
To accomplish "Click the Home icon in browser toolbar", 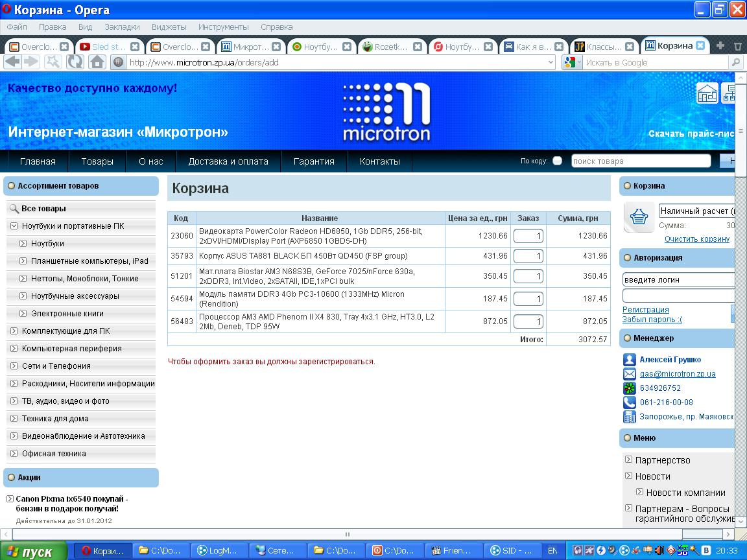I will 97,62.
